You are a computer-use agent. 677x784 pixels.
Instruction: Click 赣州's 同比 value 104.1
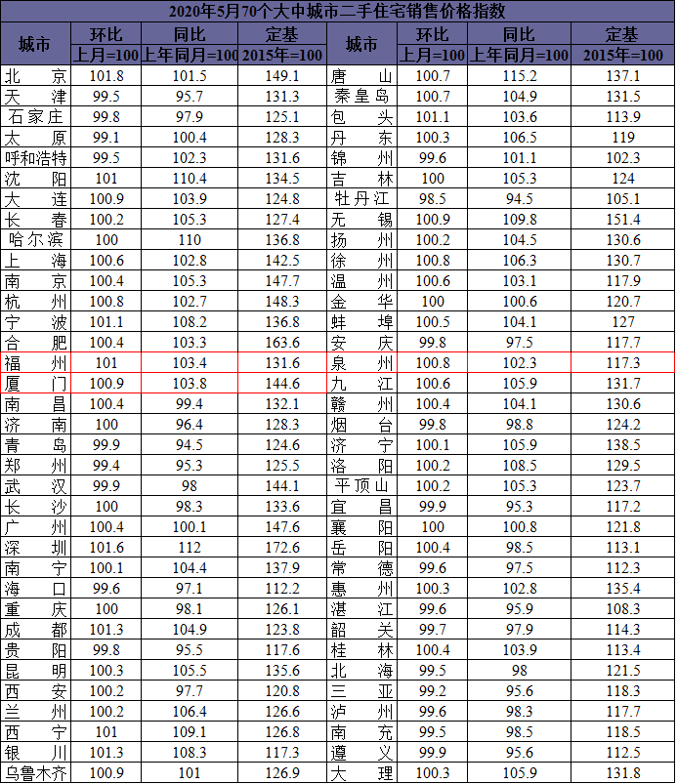point(520,404)
